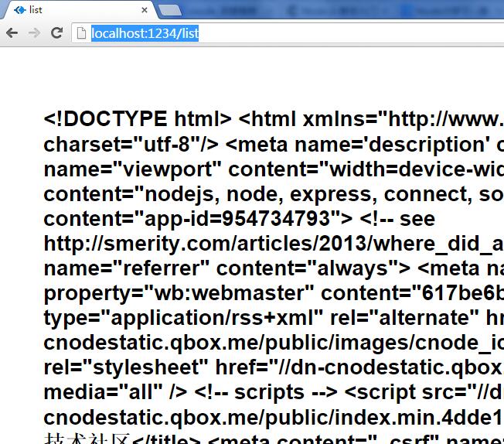Go back with the browser back arrow
This screenshot has width=504, height=444.
click(x=12, y=32)
